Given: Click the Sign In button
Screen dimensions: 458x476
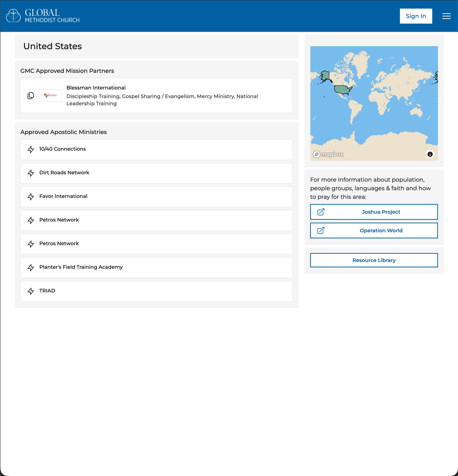Looking at the screenshot, I should pos(416,16).
